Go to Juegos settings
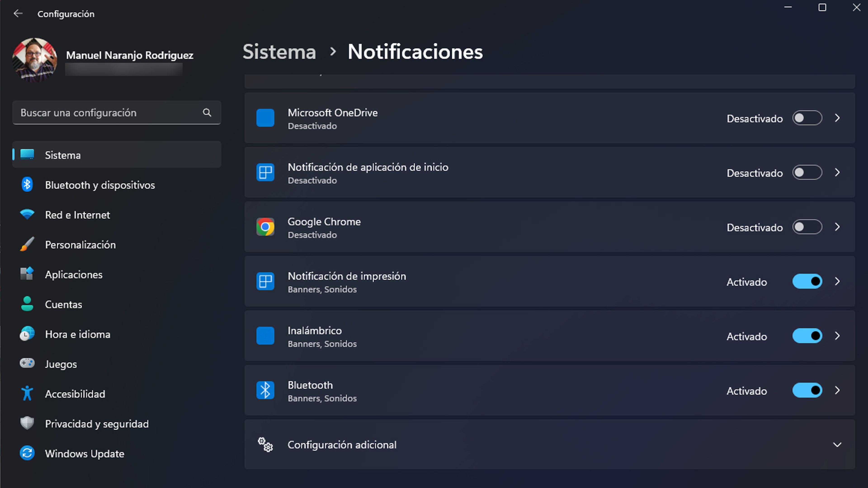868x488 pixels. pyautogui.click(x=117, y=364)
